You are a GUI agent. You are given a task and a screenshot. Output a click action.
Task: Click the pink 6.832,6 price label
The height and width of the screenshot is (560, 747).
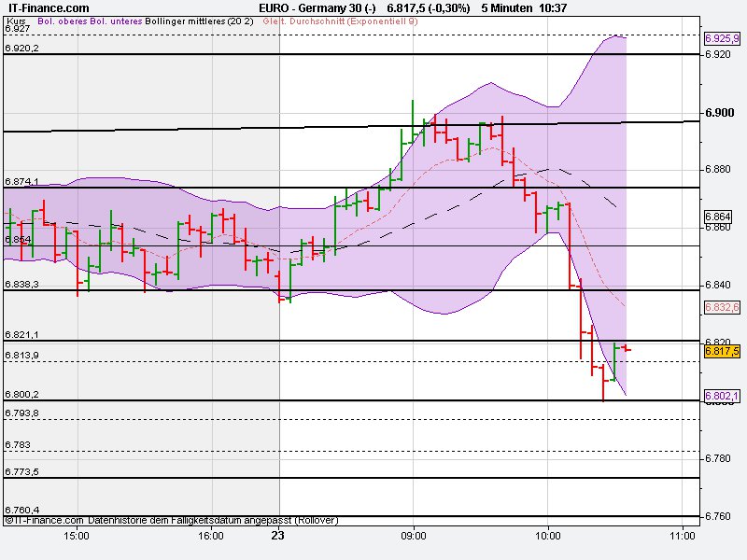click(x=721, y=306)
